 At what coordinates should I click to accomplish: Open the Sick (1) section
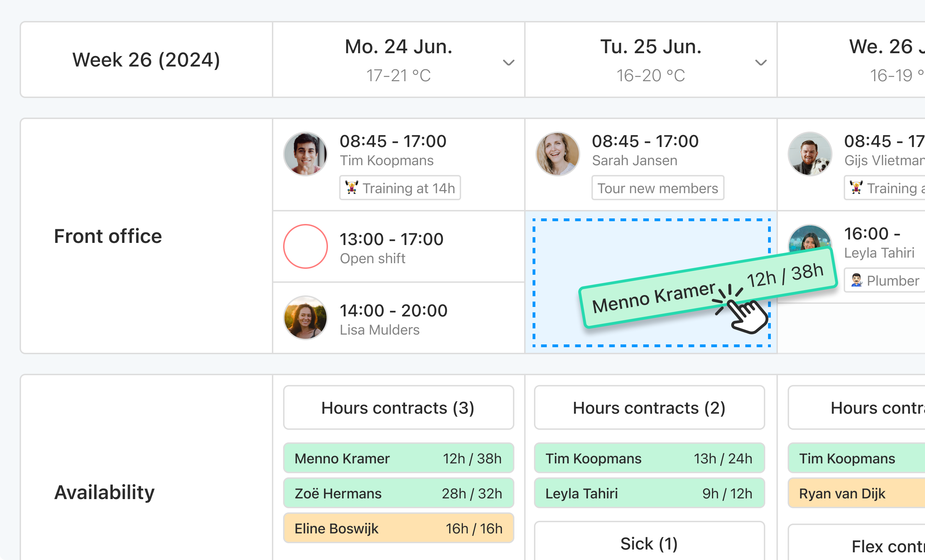coord(649,543)
